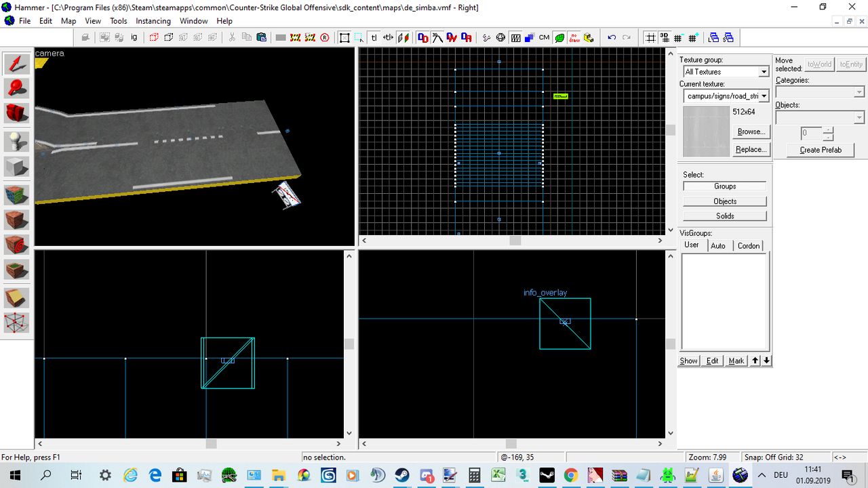The height and width of the screenshot is (488, 868).
Task: Click the Toggle cordon state hazard icon
Action: (295, 38)
